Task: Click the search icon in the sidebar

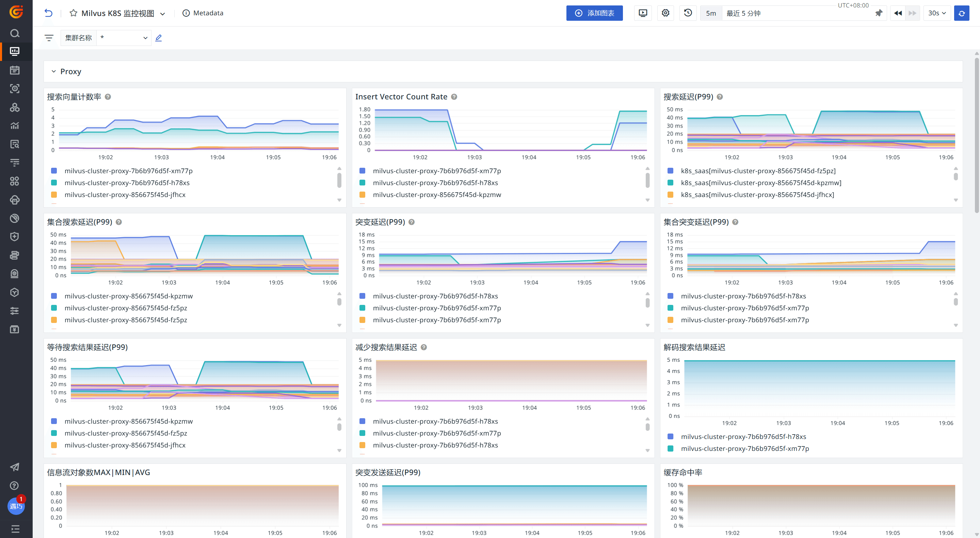Action: (x=14, y=33)
